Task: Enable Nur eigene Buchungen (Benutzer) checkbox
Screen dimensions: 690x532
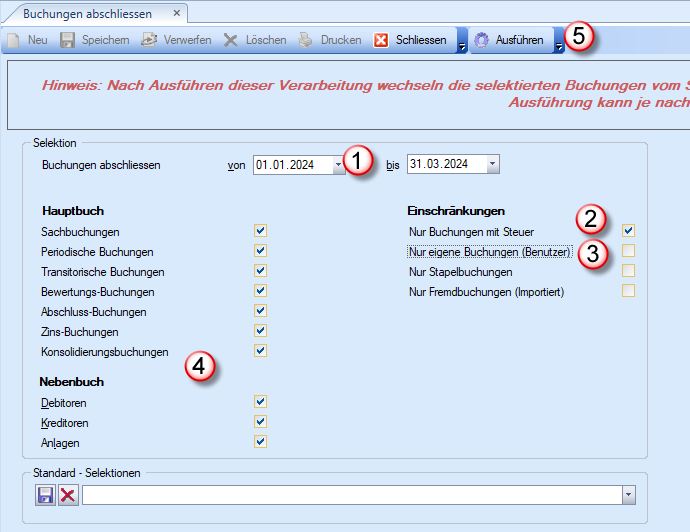Action: [x=628, y=251]
